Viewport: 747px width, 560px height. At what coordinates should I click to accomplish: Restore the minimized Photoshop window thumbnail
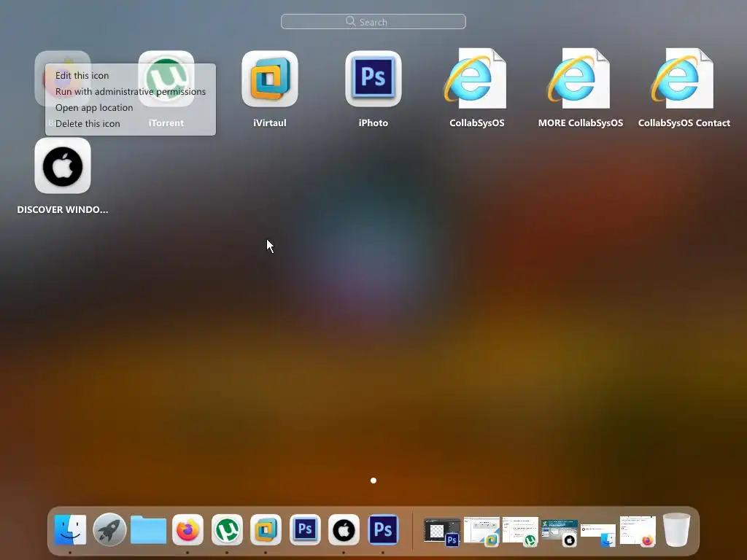tap(441, 532)
